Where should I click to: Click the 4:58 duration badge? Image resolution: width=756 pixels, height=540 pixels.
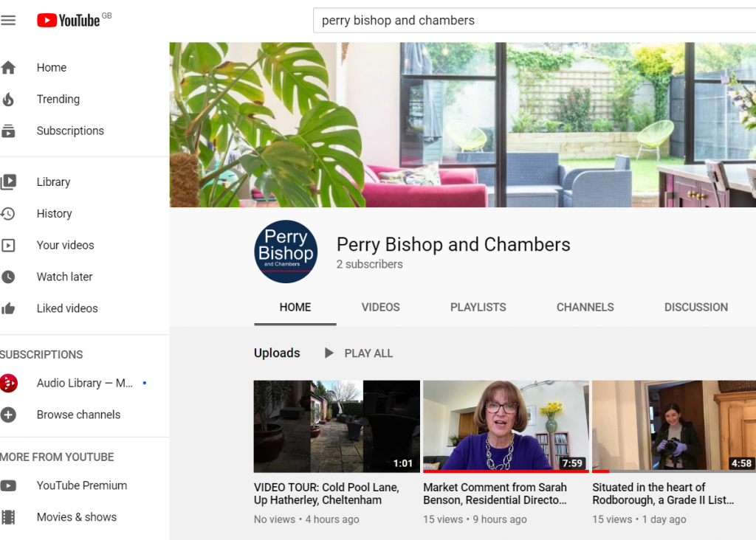pos(741,463)
